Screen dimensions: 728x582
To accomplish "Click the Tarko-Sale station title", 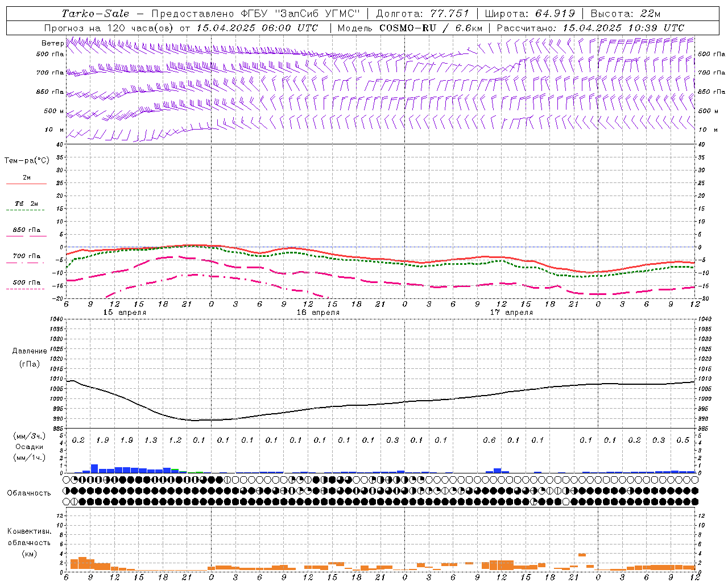I will (x=96, y=14).
